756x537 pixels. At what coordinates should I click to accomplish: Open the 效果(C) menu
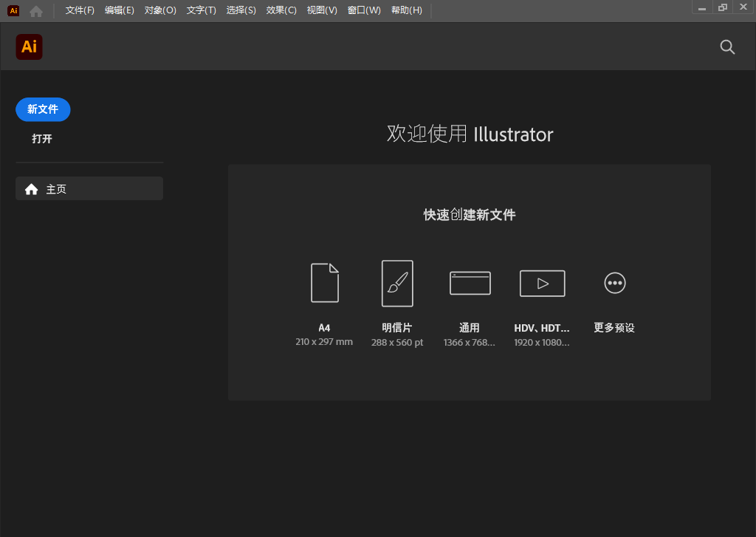coord(281,10)
